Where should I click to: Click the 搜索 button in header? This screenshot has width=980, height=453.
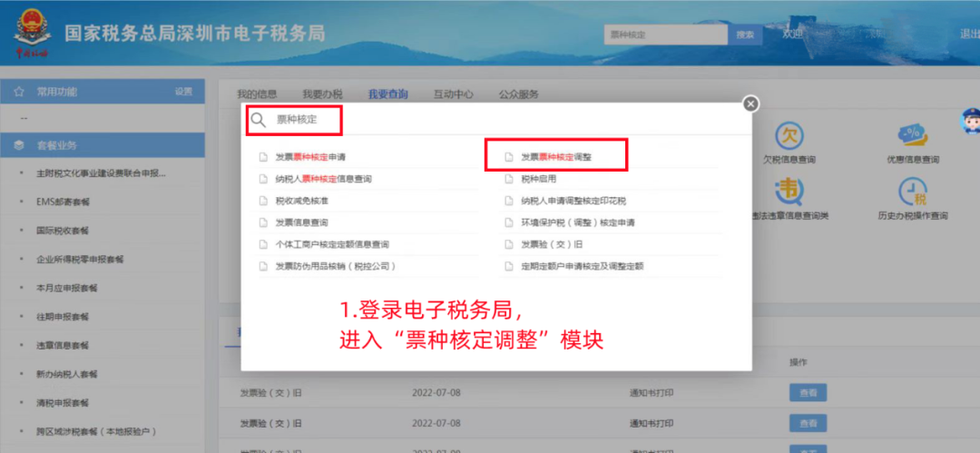[745, 35]
